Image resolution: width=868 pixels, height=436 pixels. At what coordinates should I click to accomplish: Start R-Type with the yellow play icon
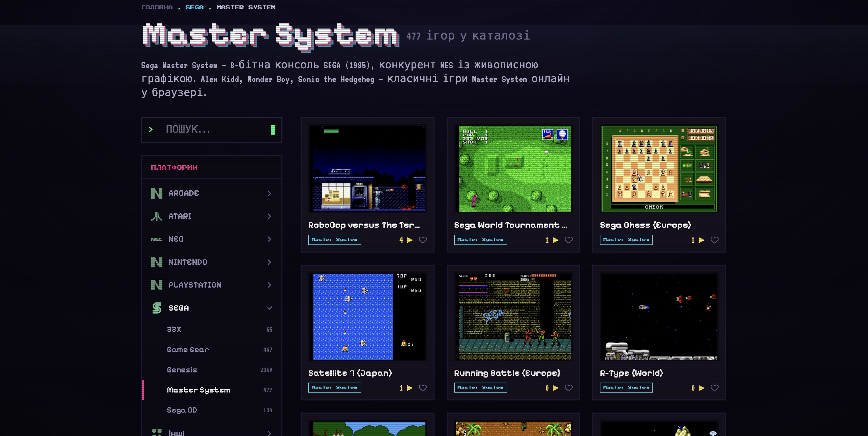coord(702,388)
